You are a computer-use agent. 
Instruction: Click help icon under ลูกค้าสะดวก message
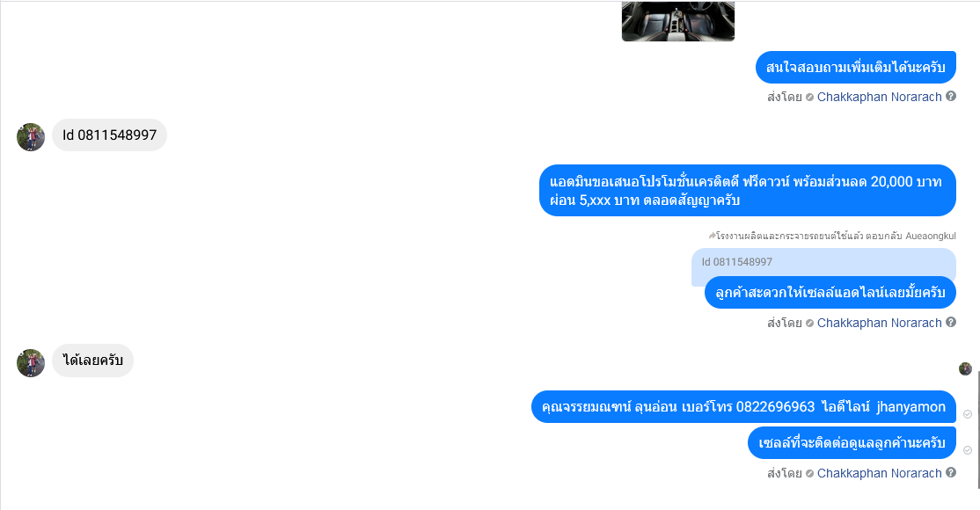[x=951, y=322]
